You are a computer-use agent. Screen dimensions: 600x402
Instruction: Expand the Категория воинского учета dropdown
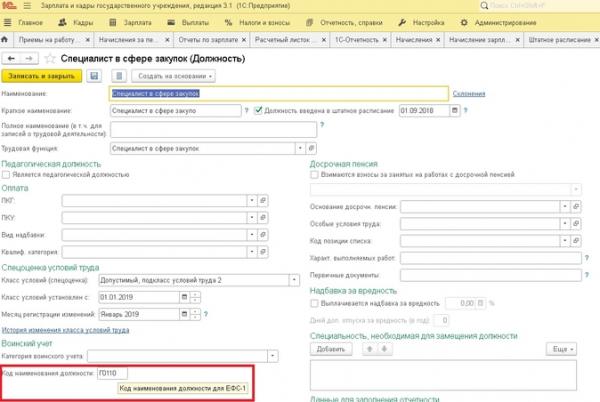point(272,356)
